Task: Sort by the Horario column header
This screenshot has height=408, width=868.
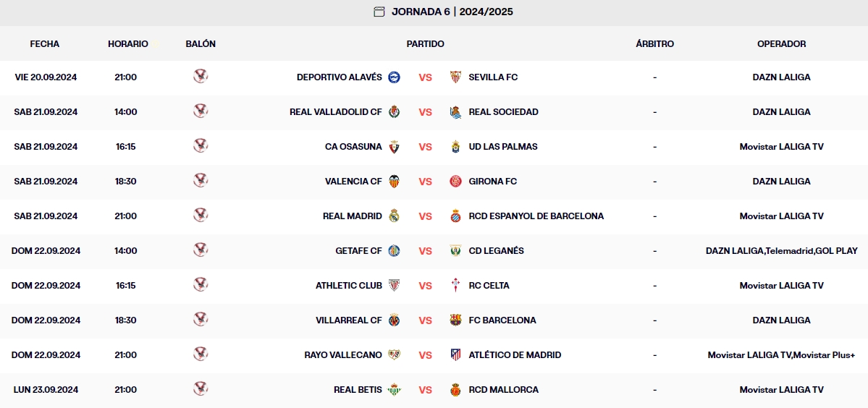Action: (128, 44)
